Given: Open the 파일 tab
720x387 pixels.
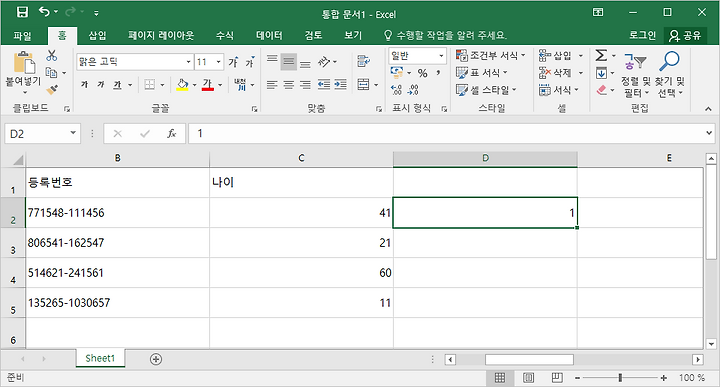Looking at the screenshot, I should pos(22,35).
